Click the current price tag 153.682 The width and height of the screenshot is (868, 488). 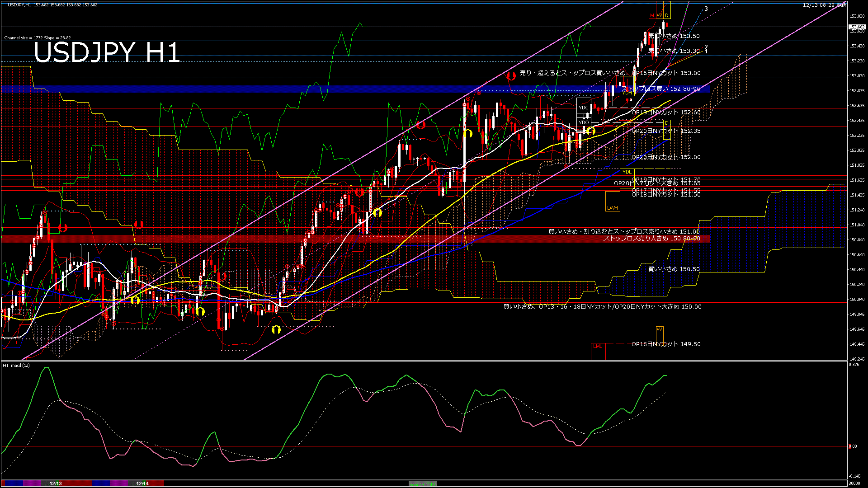tap(857, 27)
